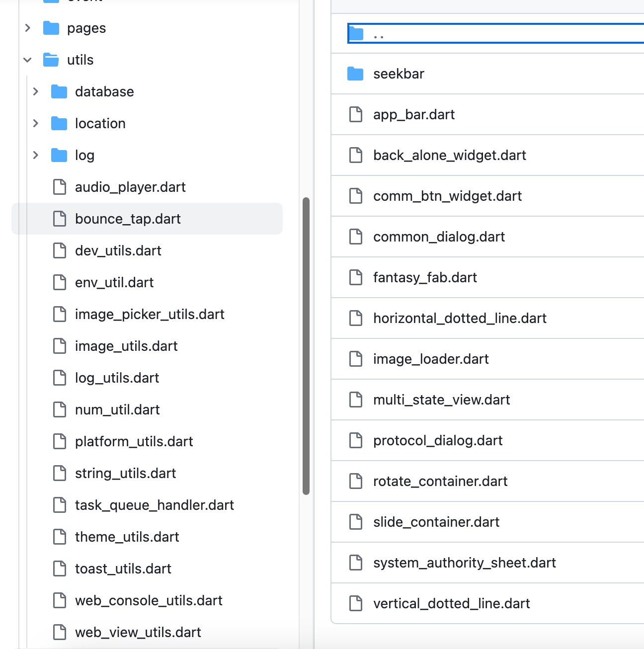Screen dimensions: 644x649
Task: Open slide_container.dart link
Action: [x=436, y=522]
